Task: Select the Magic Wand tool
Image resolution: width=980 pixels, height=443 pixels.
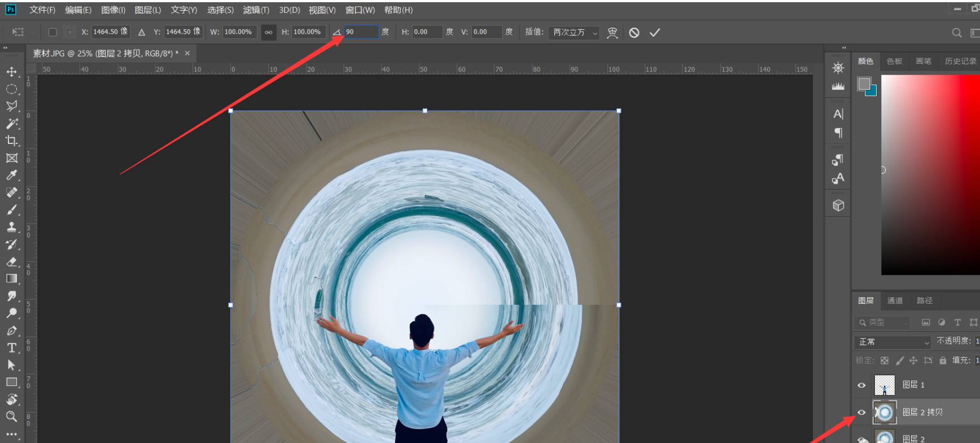Action: click(x=11, y=124)
